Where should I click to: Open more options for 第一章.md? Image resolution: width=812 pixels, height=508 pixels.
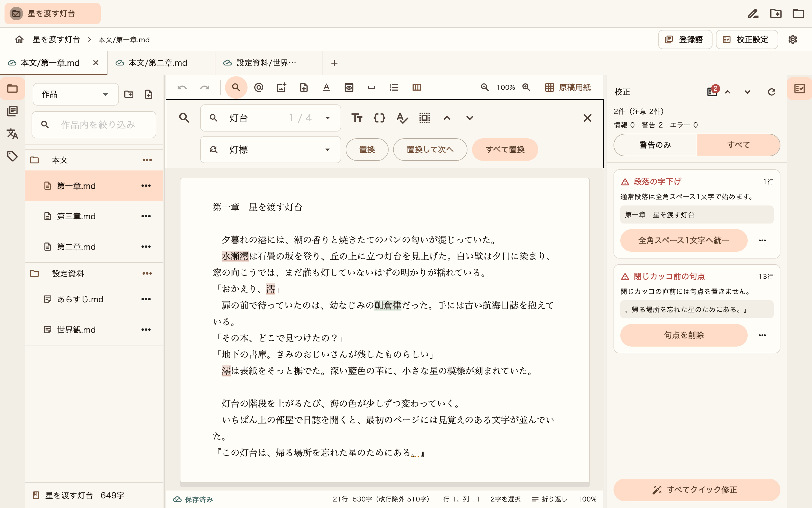coord(146,186)
